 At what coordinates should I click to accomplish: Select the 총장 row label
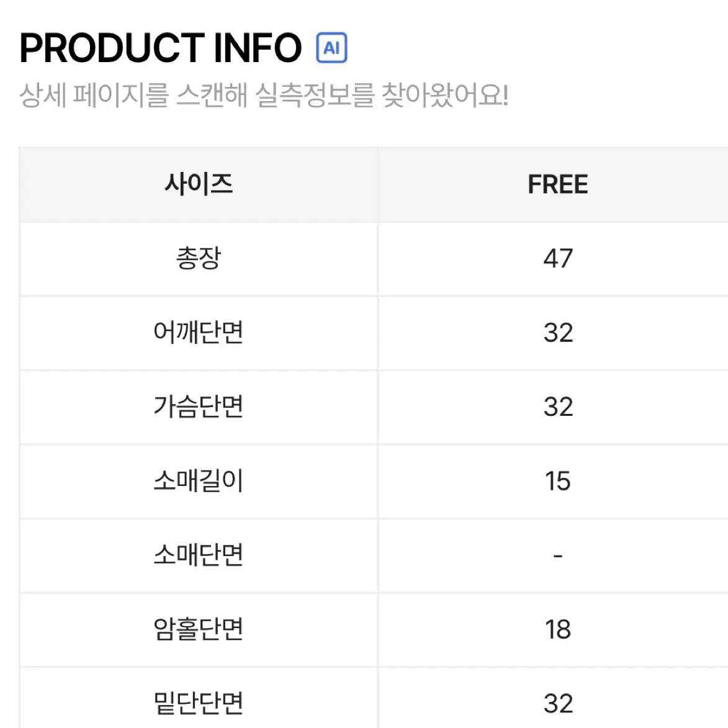tap(199, 258)
